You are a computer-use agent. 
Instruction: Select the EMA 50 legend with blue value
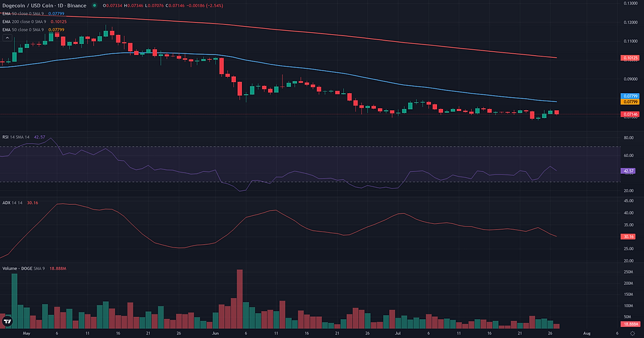34,14
